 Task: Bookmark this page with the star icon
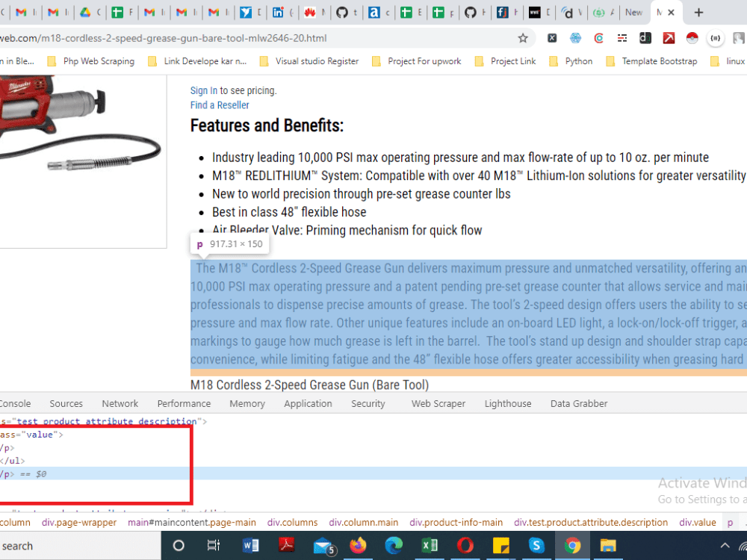tap(523, 38)
